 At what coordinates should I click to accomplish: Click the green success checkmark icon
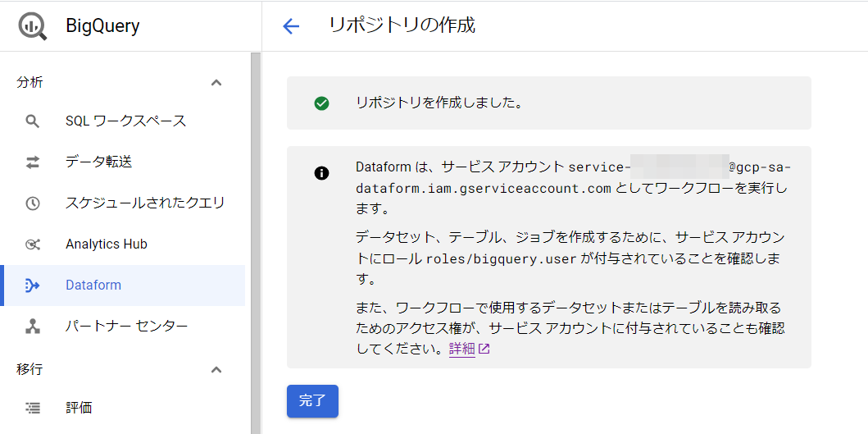(x=321, y=103)
